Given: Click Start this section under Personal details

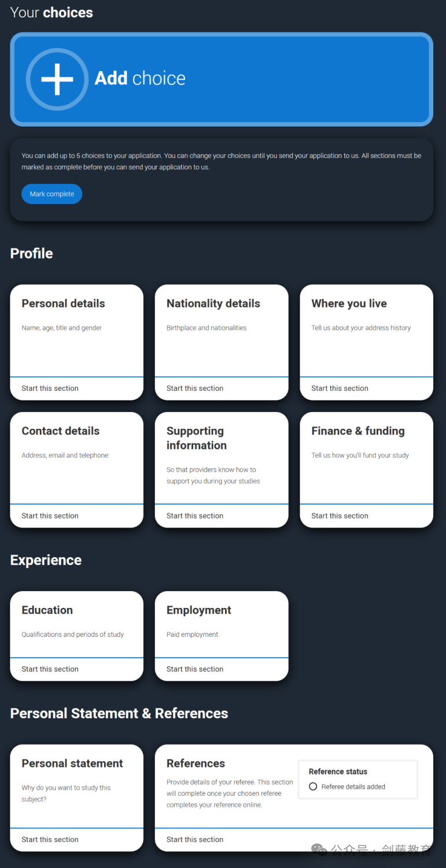Looking at the screenshot, I should pyautogui.click(x=50, y=388).
